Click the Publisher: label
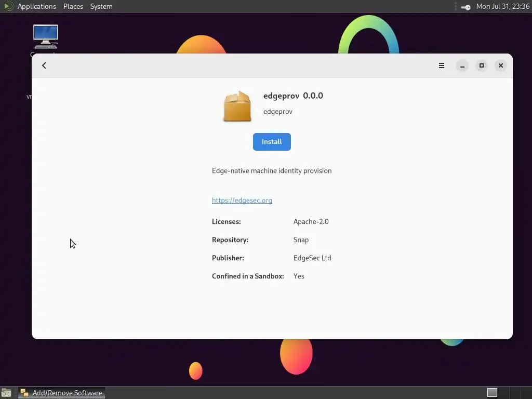The height and width of the screenshot is (399, 532). [228, 258]
